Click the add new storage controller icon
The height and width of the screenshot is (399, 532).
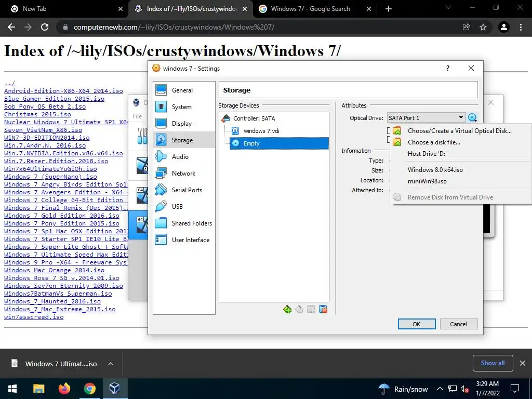(287, 309)
